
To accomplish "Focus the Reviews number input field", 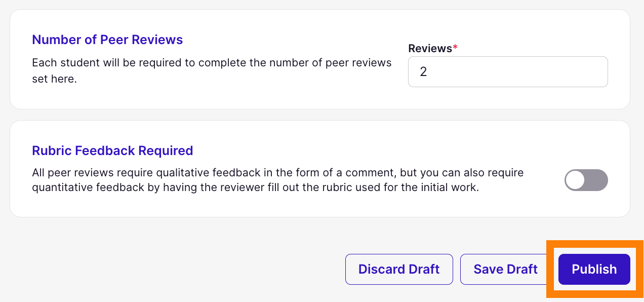I will click(x=508, y=71).
